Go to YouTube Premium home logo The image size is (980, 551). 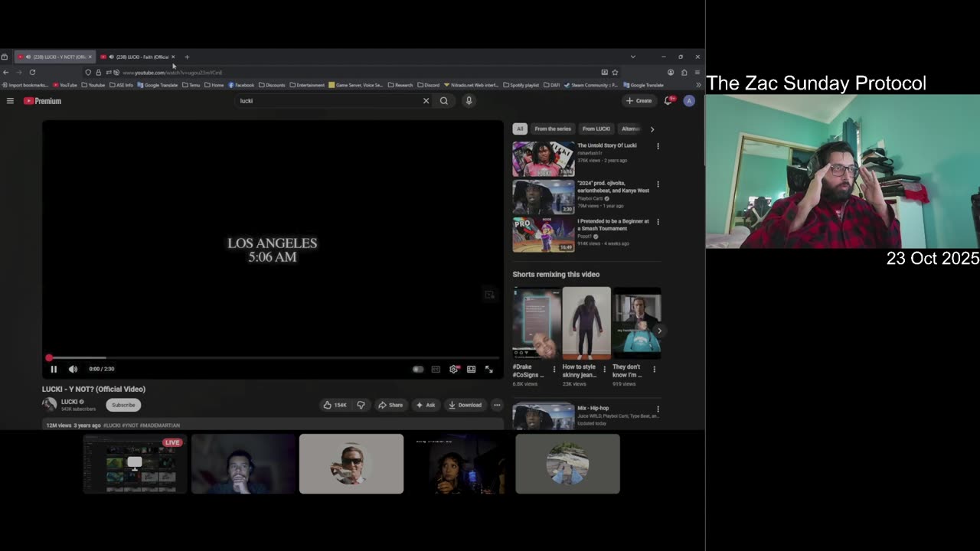click(42, 101)
